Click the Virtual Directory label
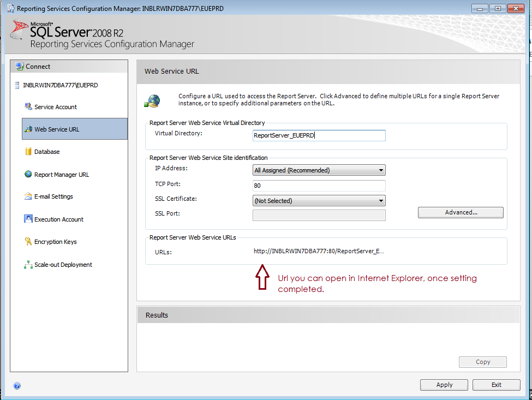532x400 pixels. coord(178,133)
